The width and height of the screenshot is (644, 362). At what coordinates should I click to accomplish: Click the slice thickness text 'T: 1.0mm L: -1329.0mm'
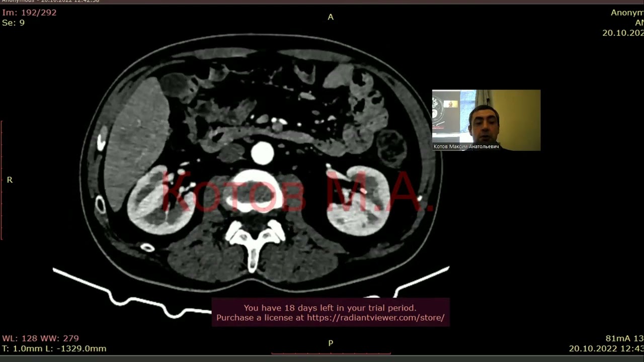(x=54, y=348)
